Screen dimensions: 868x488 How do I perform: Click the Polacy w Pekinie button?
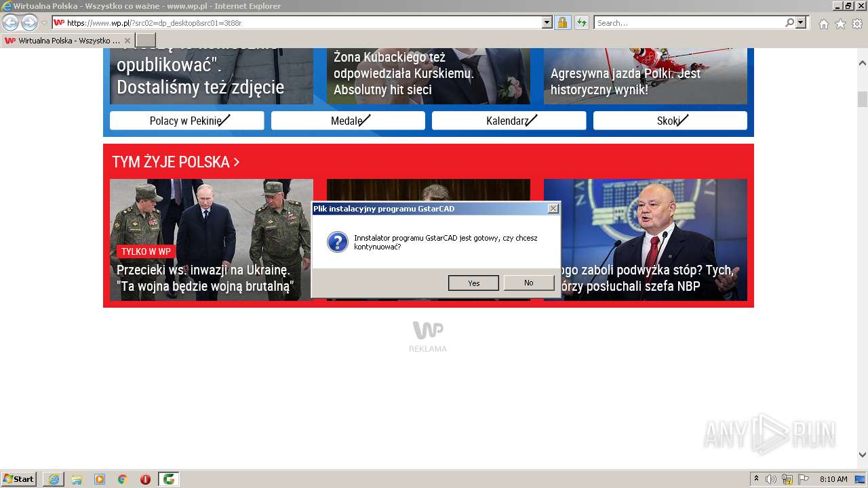187,121
